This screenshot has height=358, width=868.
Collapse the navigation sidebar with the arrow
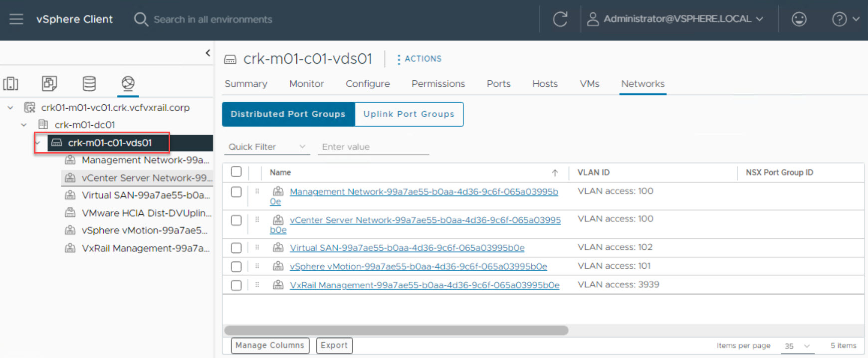(x=208, y=53)
